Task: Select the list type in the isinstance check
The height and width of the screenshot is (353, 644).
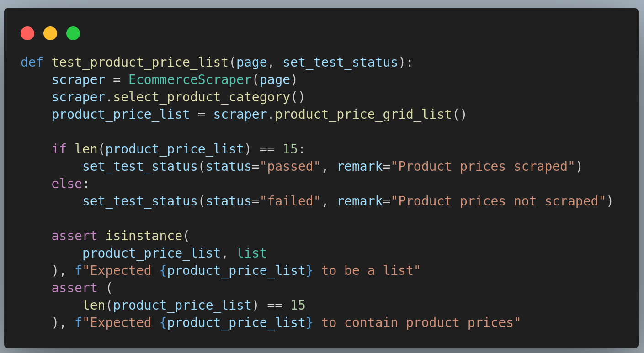Action: (x=251, y=253)
